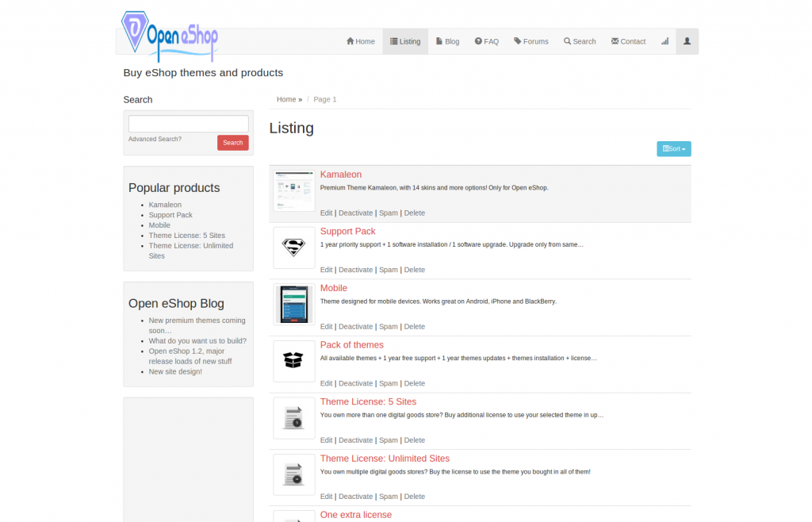Open Theme License: Unlimited Sites listing title
The width and height of the screenshot is (812, 522).
385,459
